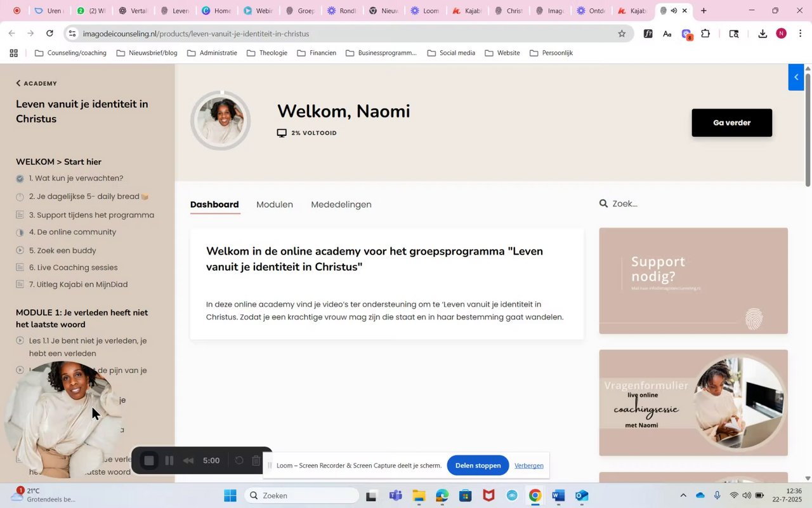Click the Chrome profile avatar N
812x508 pixels.
point(782,34)
